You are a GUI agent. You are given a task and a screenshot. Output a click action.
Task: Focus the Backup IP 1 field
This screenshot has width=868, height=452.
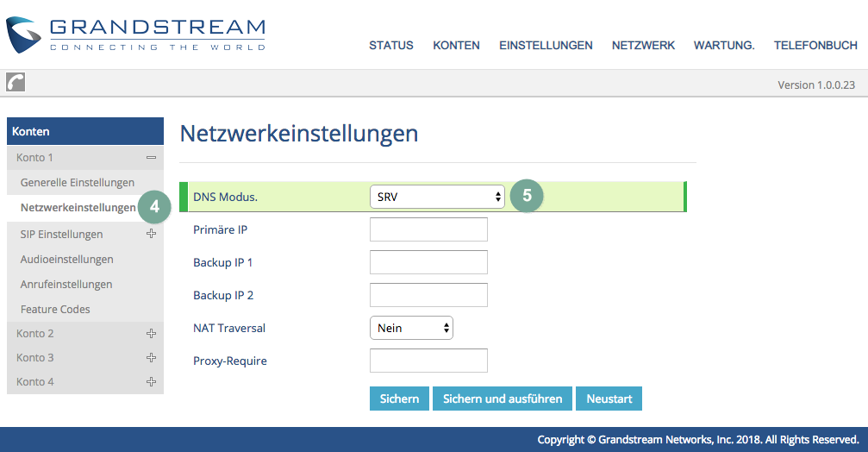click(428, 262)
